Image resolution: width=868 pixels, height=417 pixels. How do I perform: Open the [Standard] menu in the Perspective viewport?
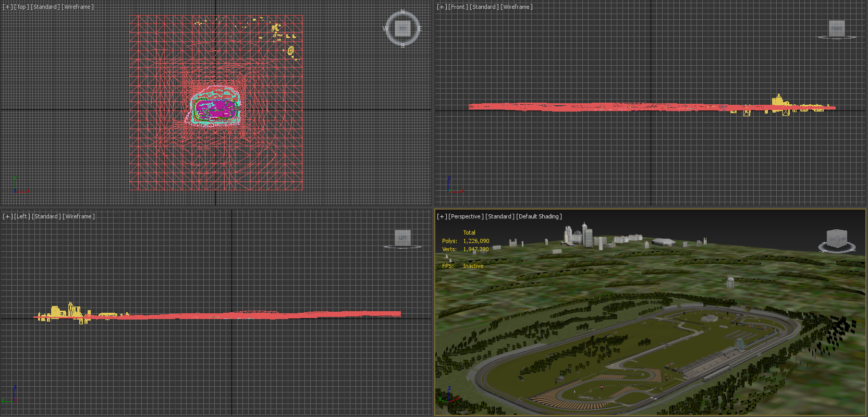[500, 216]
